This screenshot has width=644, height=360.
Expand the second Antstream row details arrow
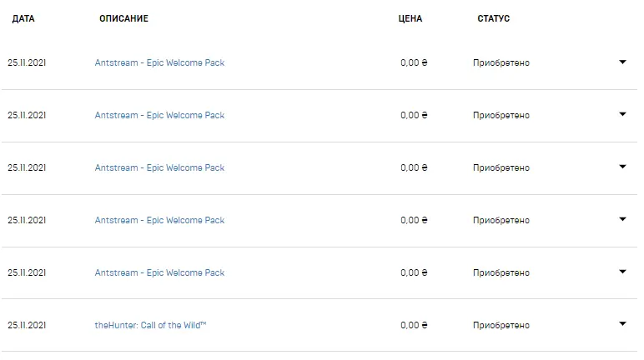tap(622, 114)
